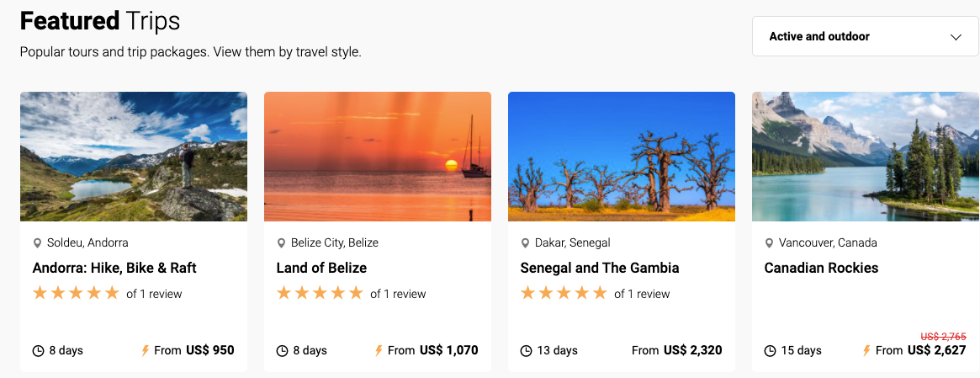Click the chevron arrow in travel style selector
The image size is (980, 378).
click(956, 37)
